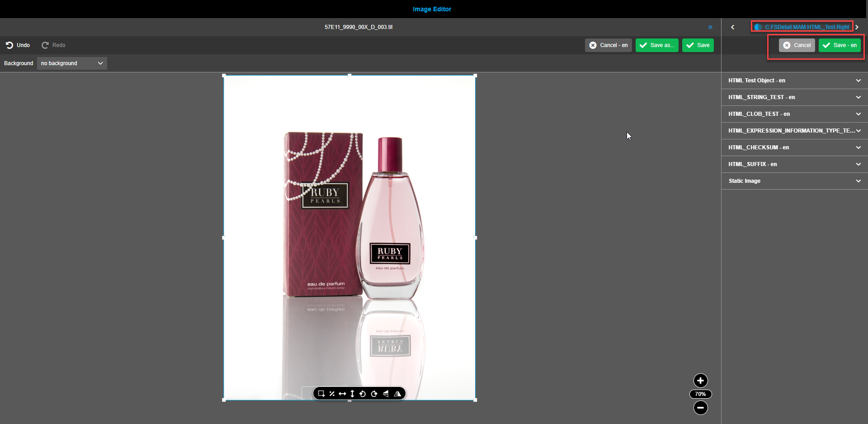Zoom in with the plus control
This screenshot has width=868, height=424.
pyautogui.click(x=700, y=381)
